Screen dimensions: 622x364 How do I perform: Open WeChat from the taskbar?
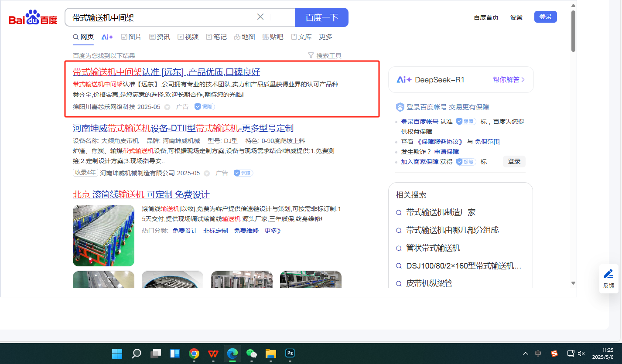(252, 353)
